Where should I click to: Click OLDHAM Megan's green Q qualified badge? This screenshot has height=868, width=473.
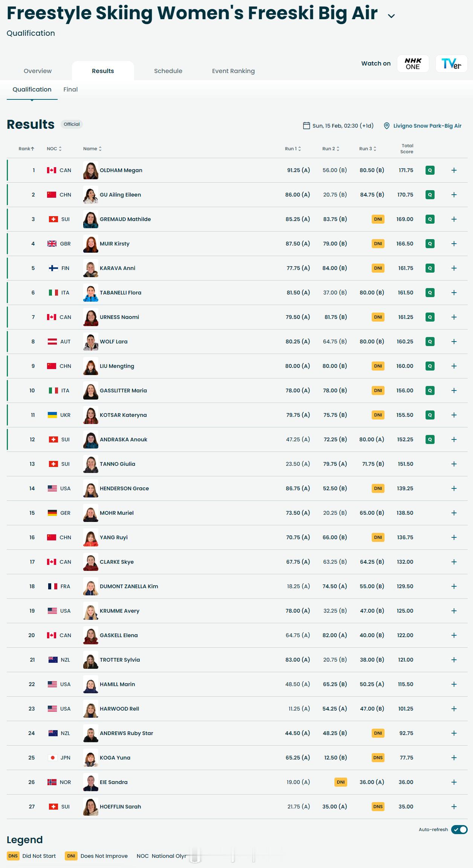[x=430, y=170]
